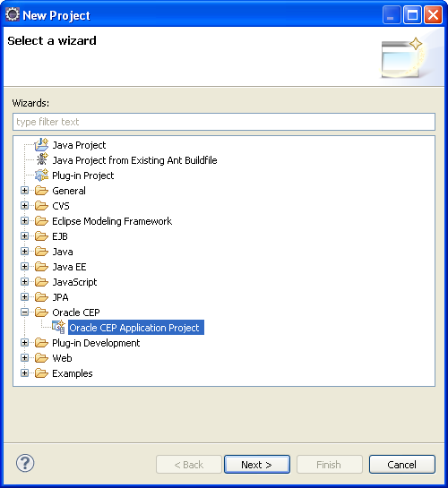Image resolution: width=448 pixels, height=488 pixels.
Task: Select the 'Java Project' entry
Action: [x=79, y=145]
